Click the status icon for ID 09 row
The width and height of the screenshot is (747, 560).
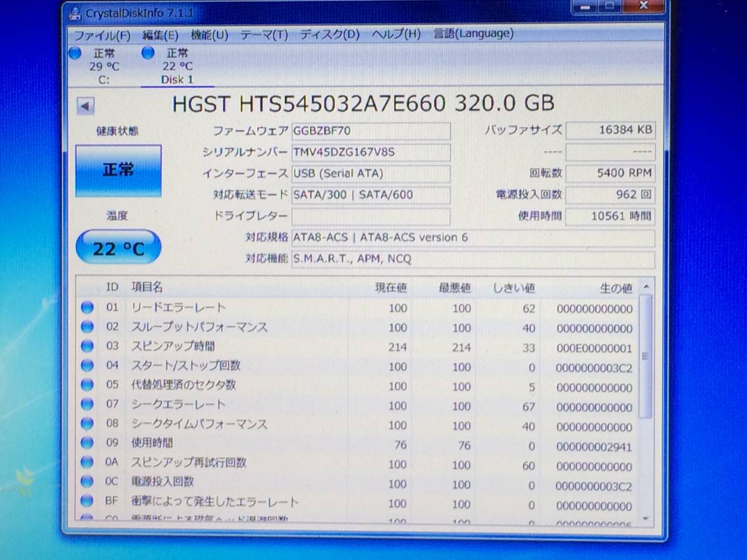[x=87, y=444]
